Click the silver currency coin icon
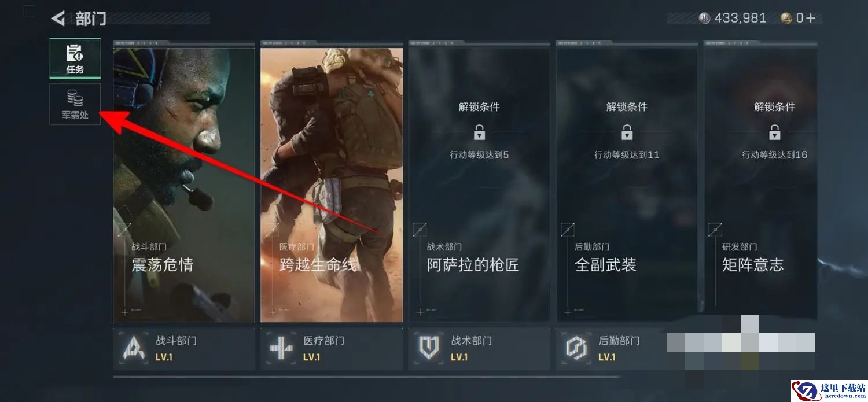 [x=704, y=18]
